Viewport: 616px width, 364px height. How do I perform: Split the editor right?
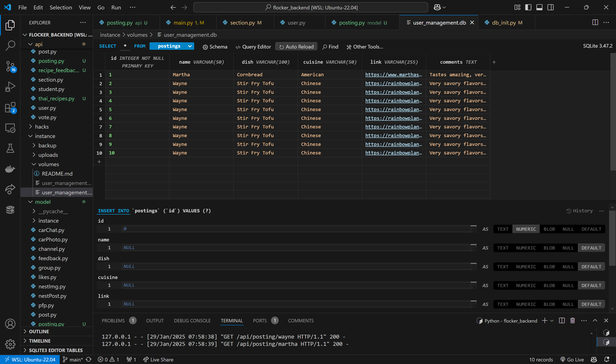[595, 22]
